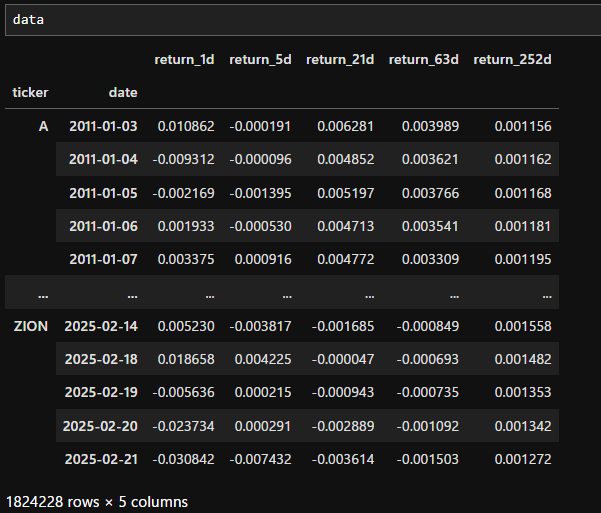Image resolution: width=601 pixels, height=513 pixels.
Task: Click value -0.002889 in return_21d
Action: pyautogui.click(x=343, y=426)
